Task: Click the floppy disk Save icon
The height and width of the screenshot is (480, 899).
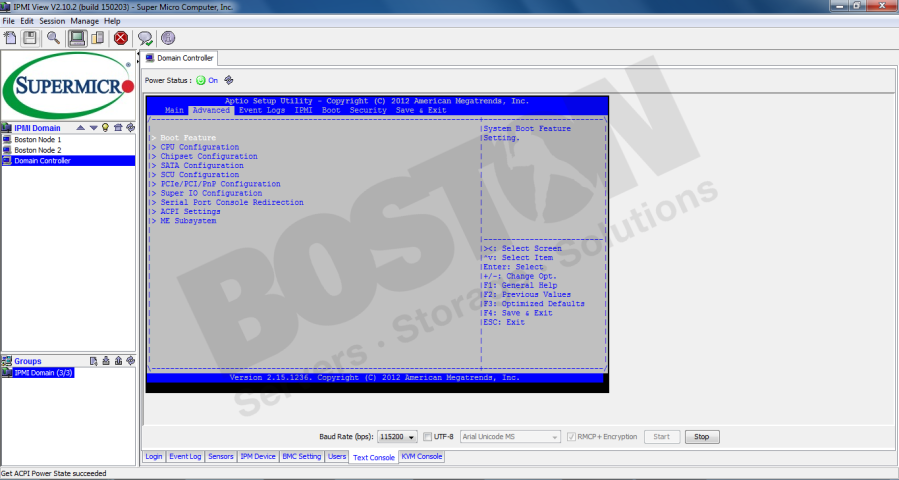Action: (30, 38)
